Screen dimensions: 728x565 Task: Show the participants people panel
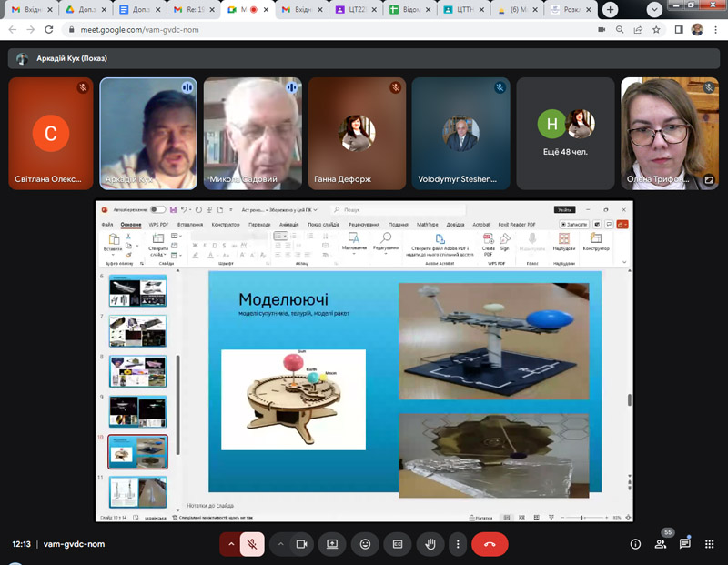click(660, 544)
